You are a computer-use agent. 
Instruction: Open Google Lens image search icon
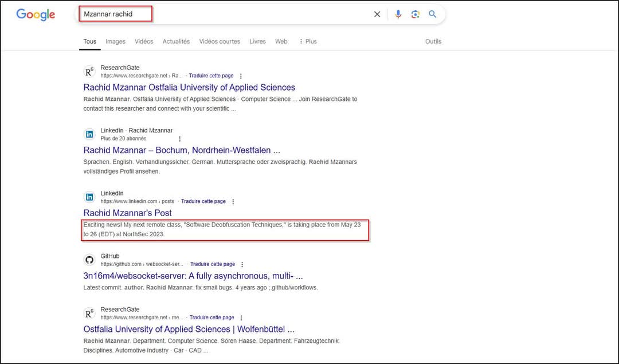(416, 14)
